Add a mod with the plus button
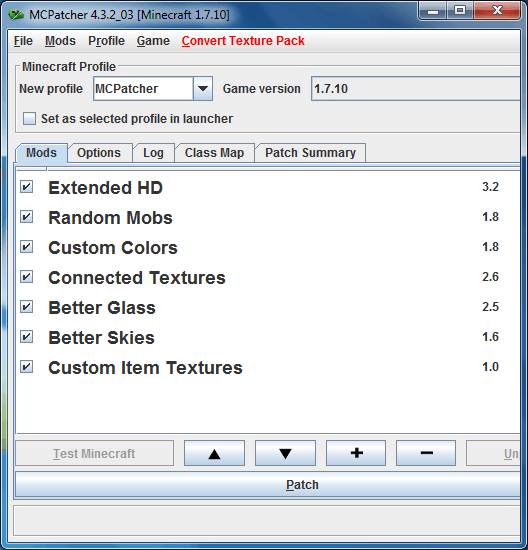Viewport: 528px width, 550px height. click(356, 453)
